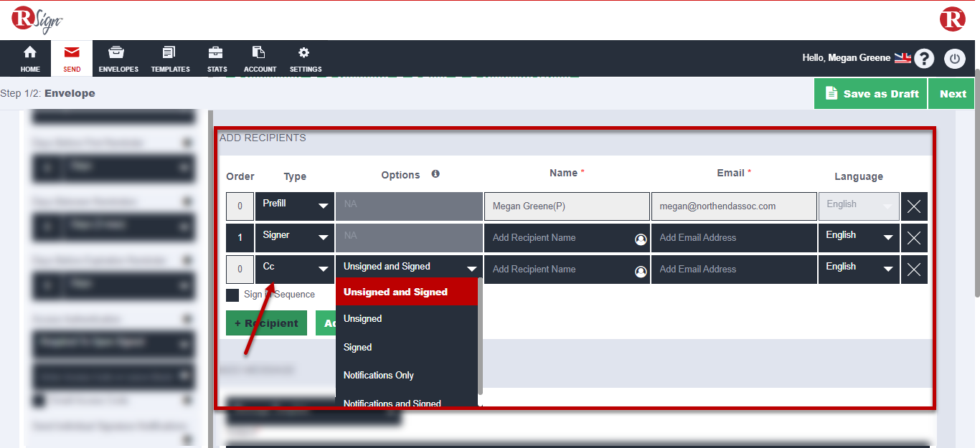Image resolution: width=980 pixels, height=448 pixels.
Task: Click the round R logo at top right
Action: coord(953,19)
